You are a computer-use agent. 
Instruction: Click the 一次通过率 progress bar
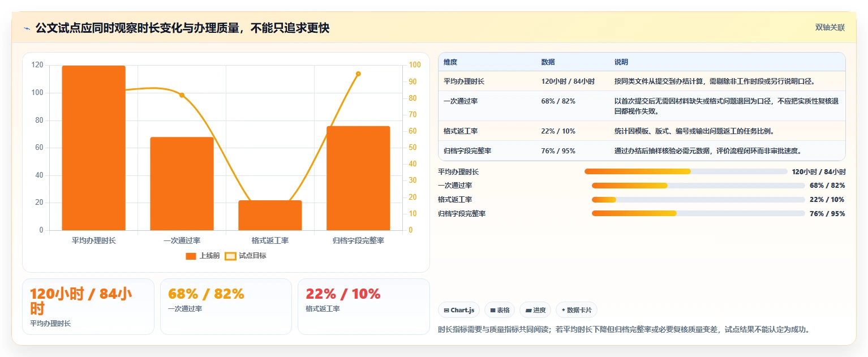click(x=698, y=186)
